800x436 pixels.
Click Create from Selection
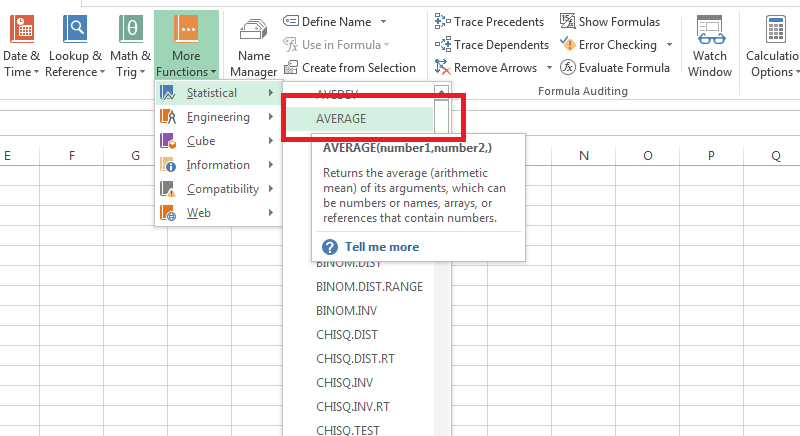pos(349,68)
